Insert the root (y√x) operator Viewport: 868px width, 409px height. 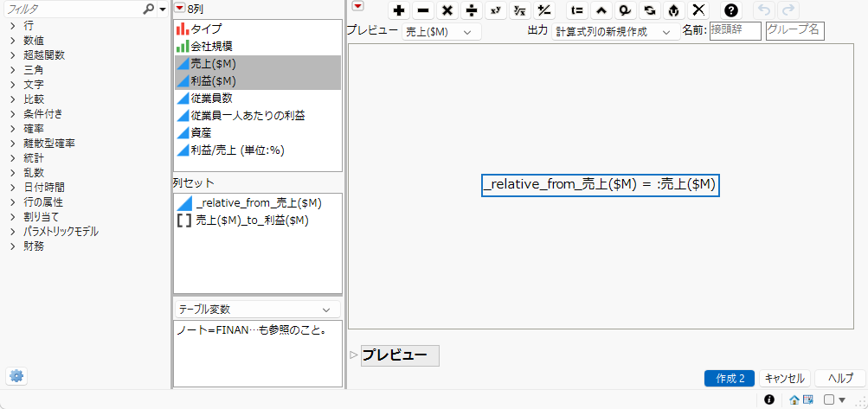pyautogui.click(x=520, y=10)
